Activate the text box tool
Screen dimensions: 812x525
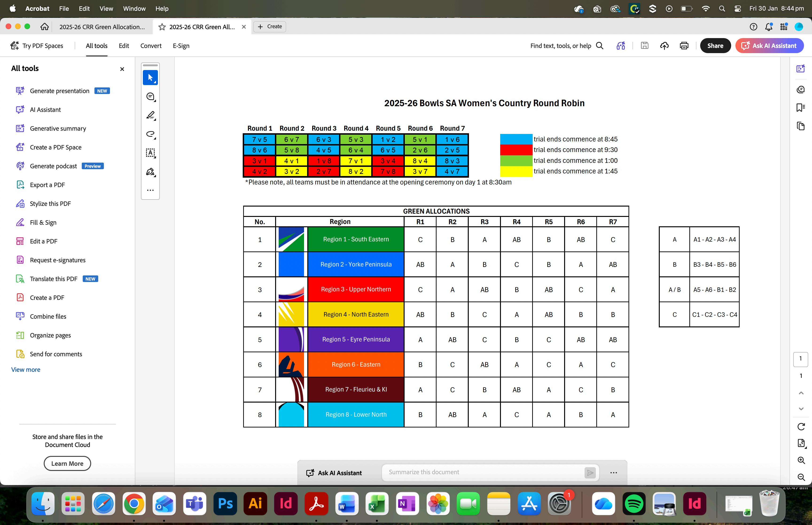[150, 153]
